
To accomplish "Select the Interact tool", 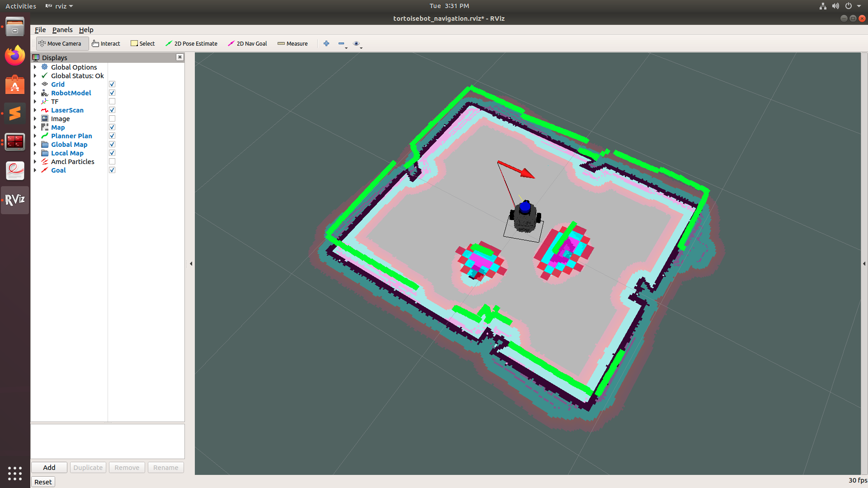I will tap(105, 43).
